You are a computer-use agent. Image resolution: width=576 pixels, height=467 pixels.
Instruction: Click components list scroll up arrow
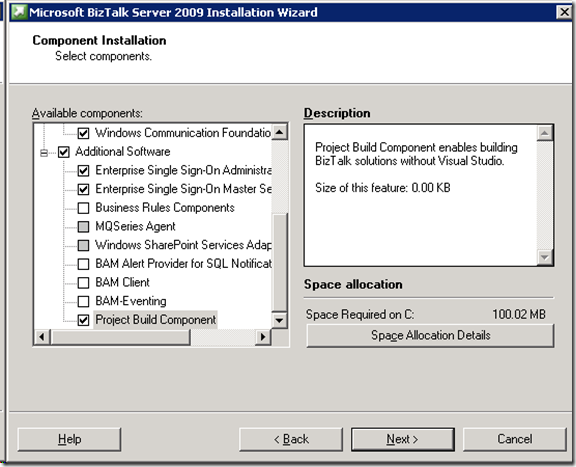[280, 132]
